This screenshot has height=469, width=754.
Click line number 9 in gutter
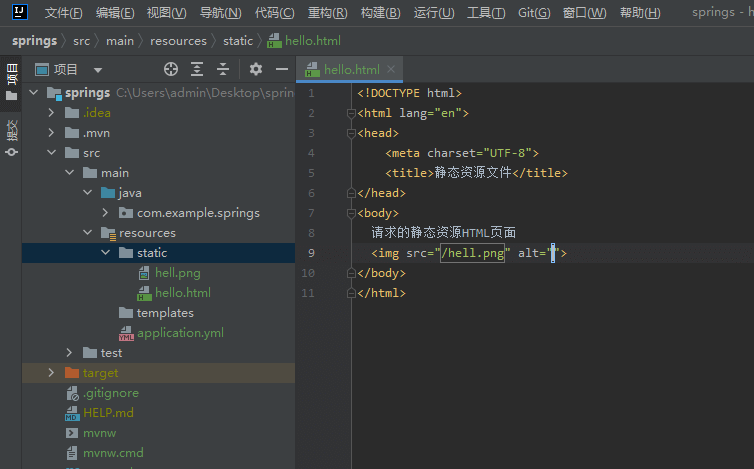pyautogui.click(x=311, y=253)
